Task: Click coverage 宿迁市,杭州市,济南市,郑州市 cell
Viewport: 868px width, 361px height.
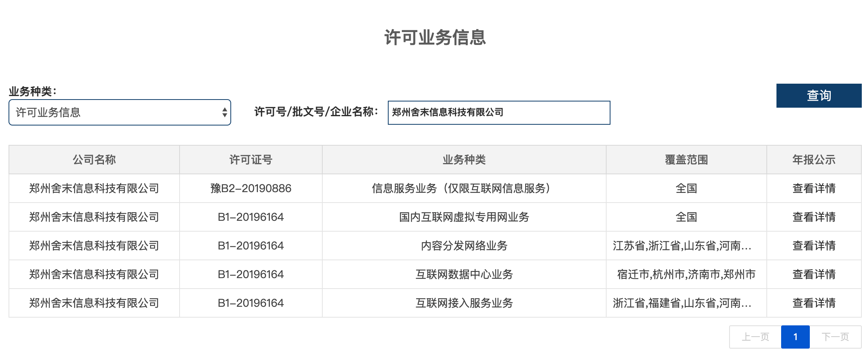Action: pyautogui.click(x=686, y=274)
